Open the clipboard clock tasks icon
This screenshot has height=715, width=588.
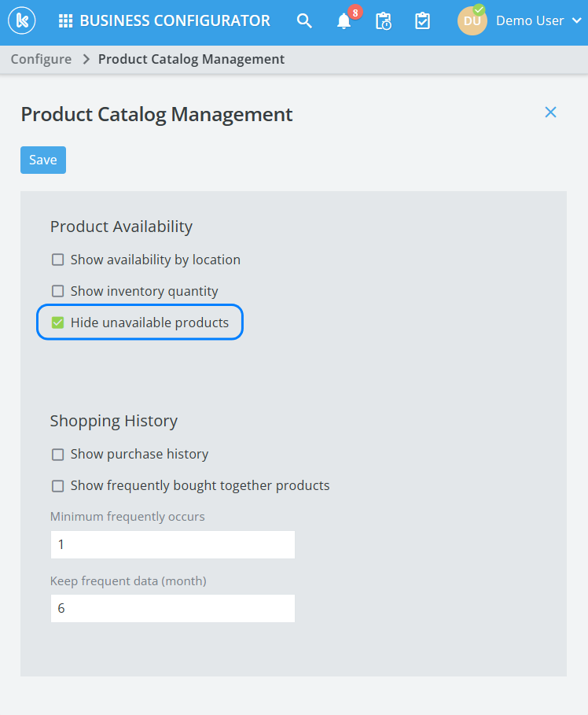point(384,21)
